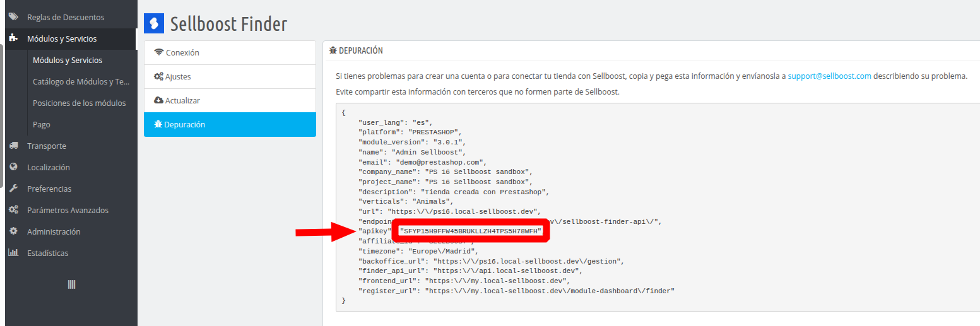Image resolution: width=980 pixels, height=326 pixels.
Task: Click the "platform": "PRESTASHOP" line
Action: [x=410, y=132]
